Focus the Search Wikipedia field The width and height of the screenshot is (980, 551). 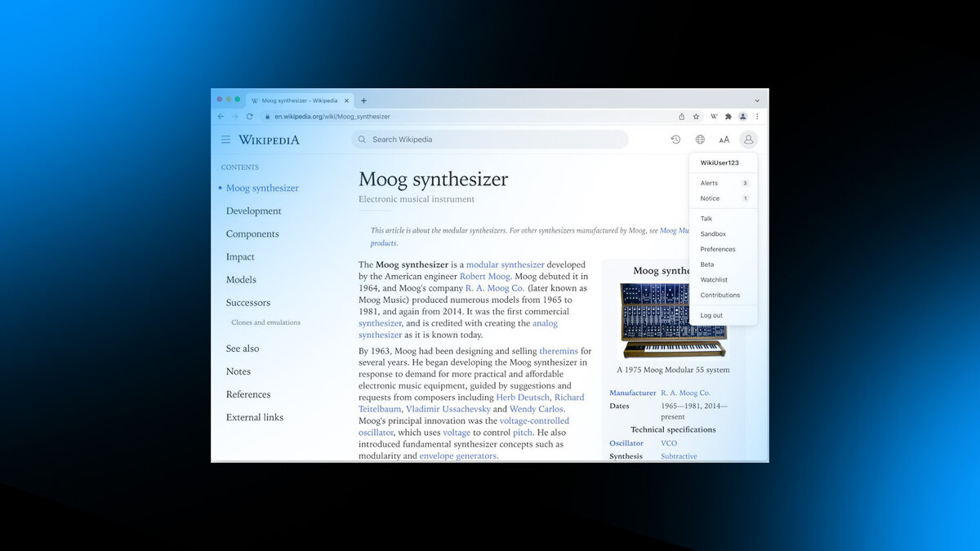click(490, 140)
